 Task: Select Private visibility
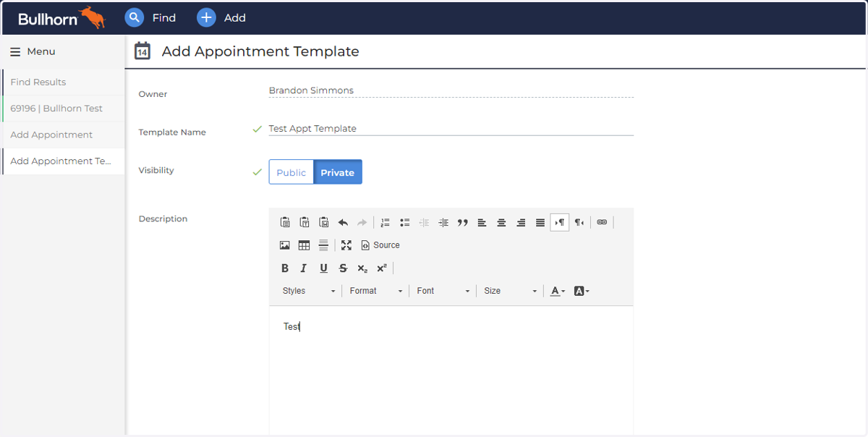point(338,172)
